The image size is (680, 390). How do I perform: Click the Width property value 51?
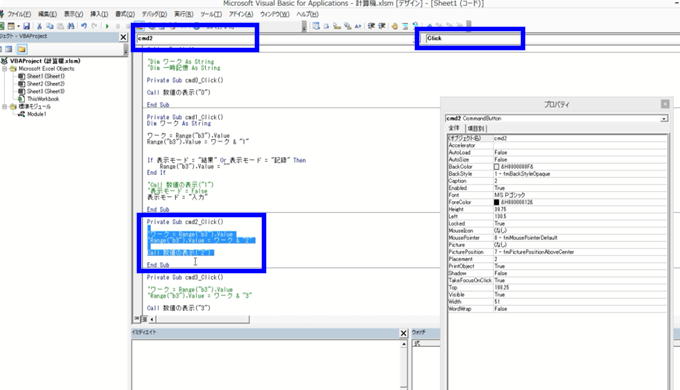pos(497,302)
